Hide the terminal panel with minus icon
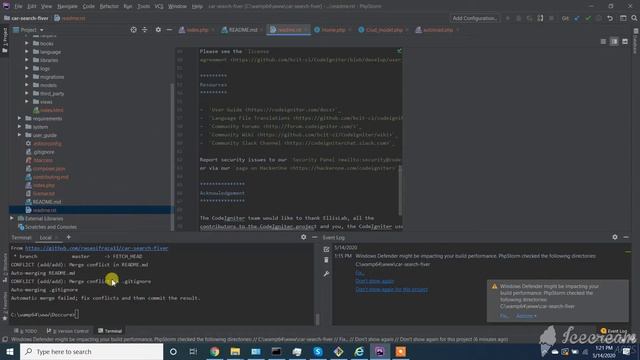The image size is (640, 360). click(314, 237)
